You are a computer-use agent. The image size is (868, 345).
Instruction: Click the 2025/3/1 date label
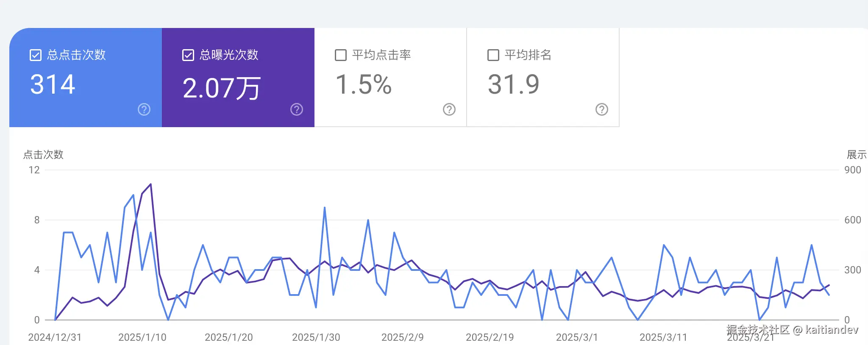tap(577, 337)
